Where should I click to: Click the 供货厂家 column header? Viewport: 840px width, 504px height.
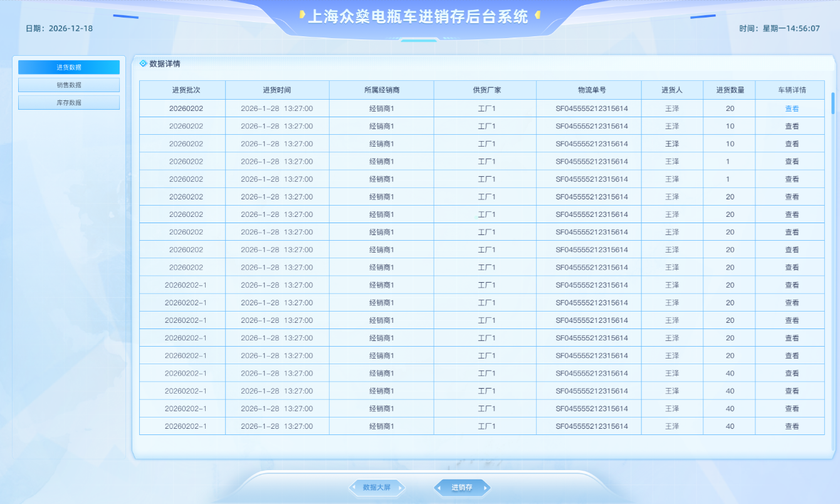coord(485,90)
